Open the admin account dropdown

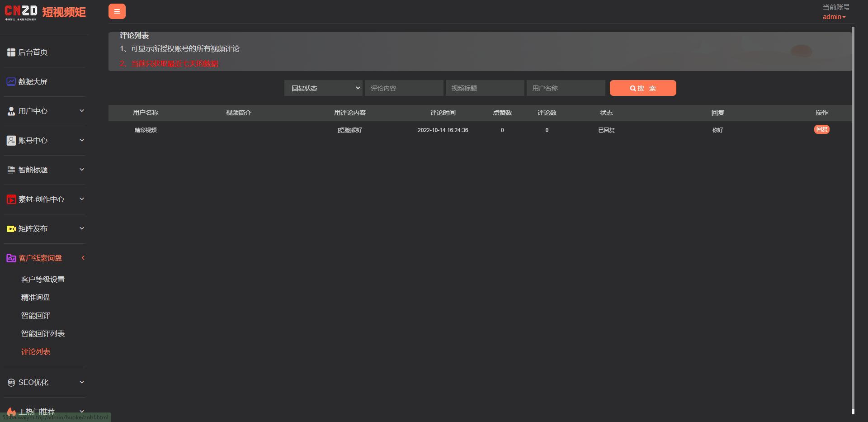pos(834,17)
